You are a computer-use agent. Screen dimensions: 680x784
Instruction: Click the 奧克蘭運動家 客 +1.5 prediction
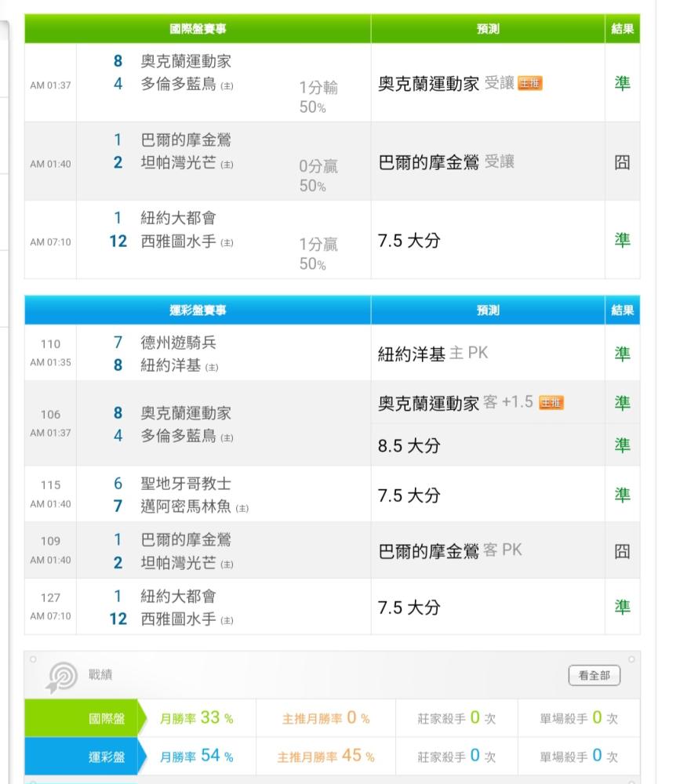[456, 403]
